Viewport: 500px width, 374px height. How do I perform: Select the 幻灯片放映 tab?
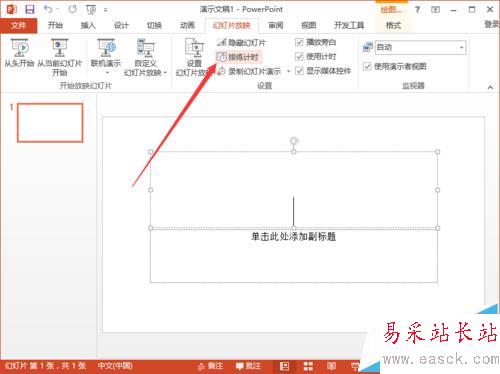pyautogui.click(x=232, y=25)
